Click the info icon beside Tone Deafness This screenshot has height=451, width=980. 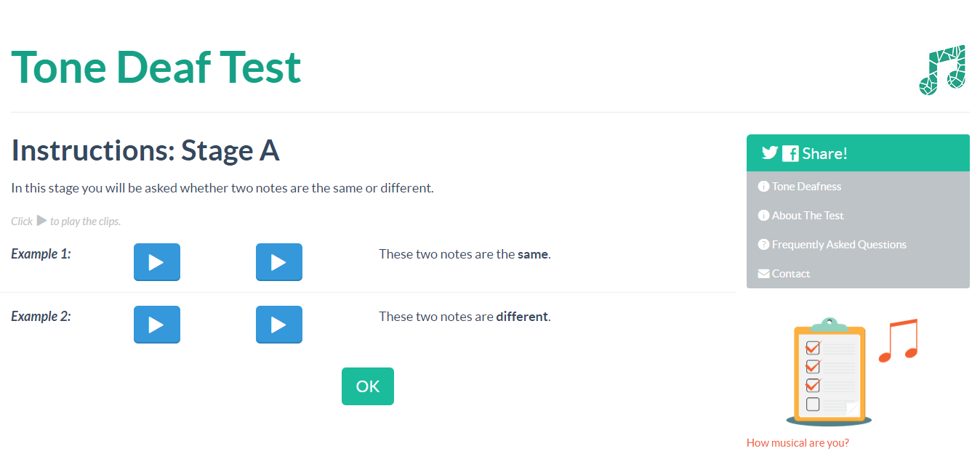(x=764, y=186)
